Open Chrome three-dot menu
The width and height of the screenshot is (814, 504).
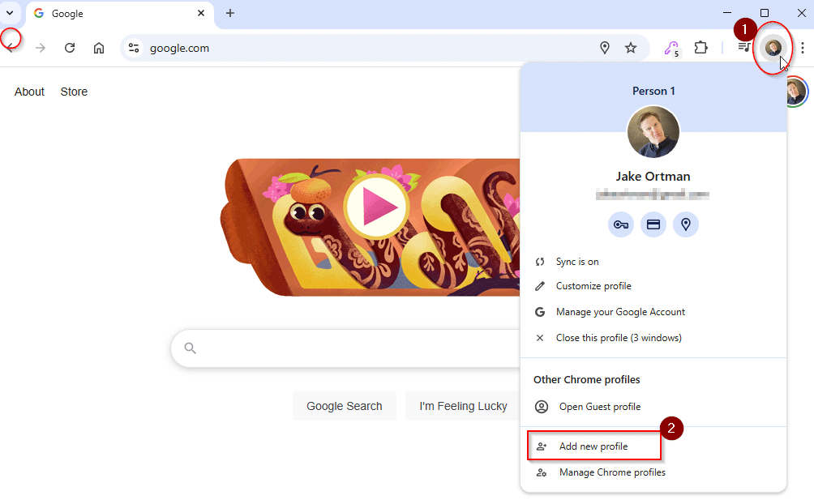(803, 49)
